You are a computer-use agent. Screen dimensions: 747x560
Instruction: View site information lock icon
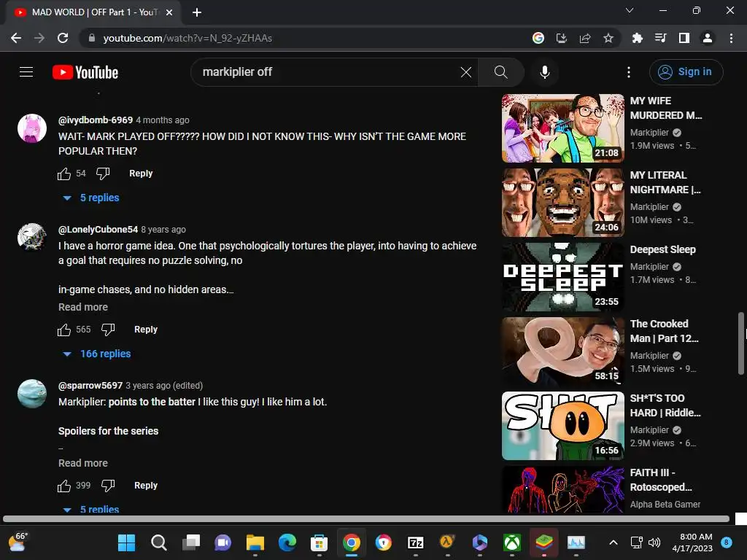pos(92,38)
